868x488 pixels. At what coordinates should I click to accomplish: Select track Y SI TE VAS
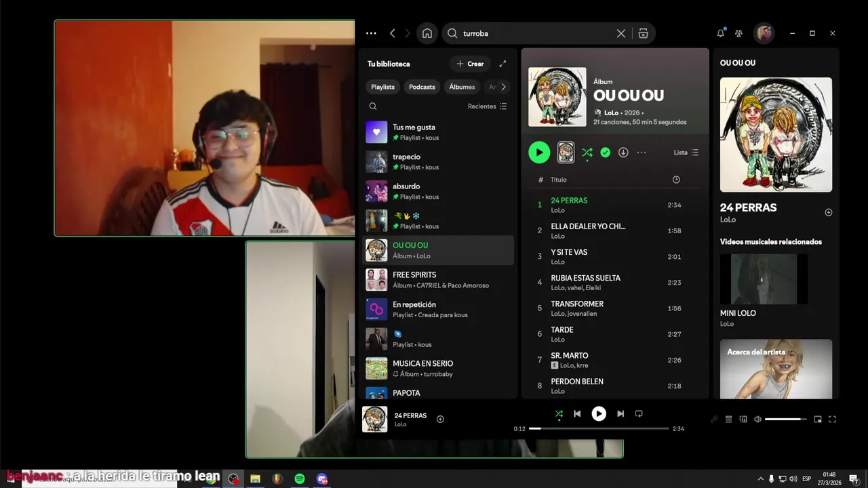[x=615, y=256]
